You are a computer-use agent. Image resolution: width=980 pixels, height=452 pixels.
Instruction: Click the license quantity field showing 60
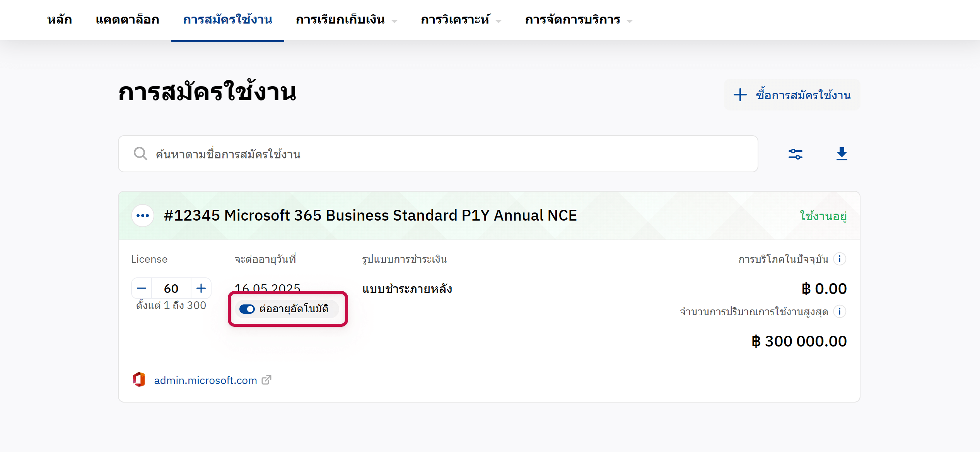171,289
